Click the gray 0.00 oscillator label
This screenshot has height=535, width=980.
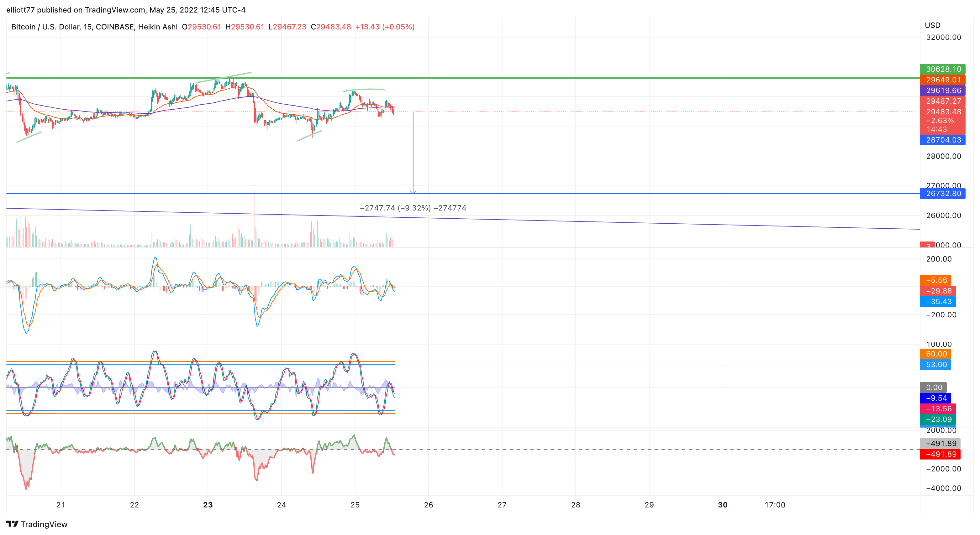pos(933,387)
